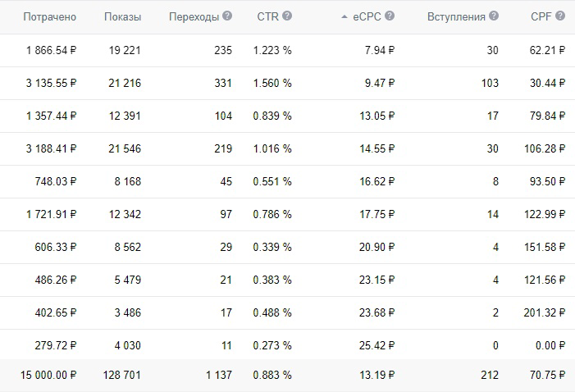The width and height of the screenshot is (575, 392).
Task: Select CPF value 201.32 ₽
Action: click(545, 312)
